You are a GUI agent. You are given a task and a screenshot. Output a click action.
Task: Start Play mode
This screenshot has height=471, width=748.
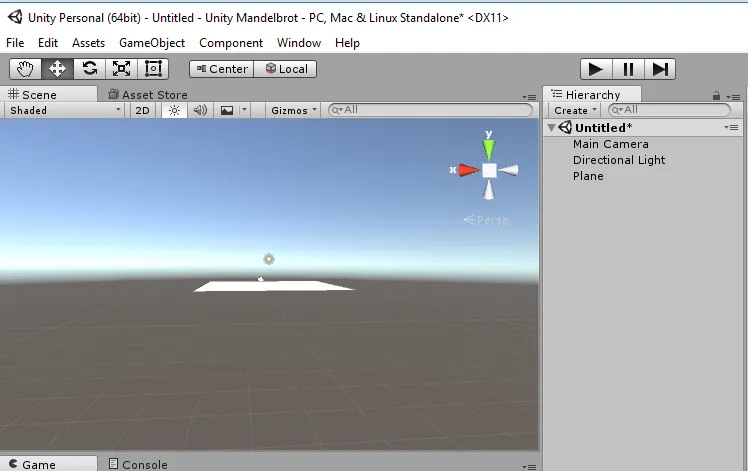[596, 69]
